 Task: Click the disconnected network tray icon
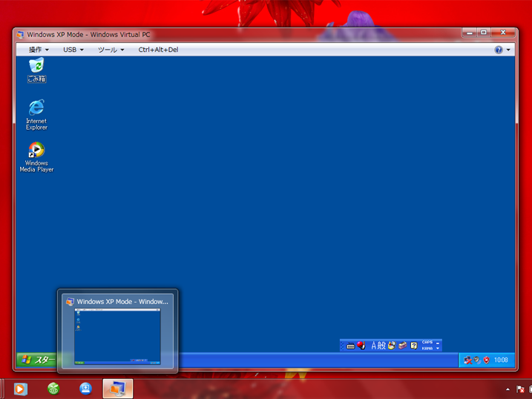[468, 360]
